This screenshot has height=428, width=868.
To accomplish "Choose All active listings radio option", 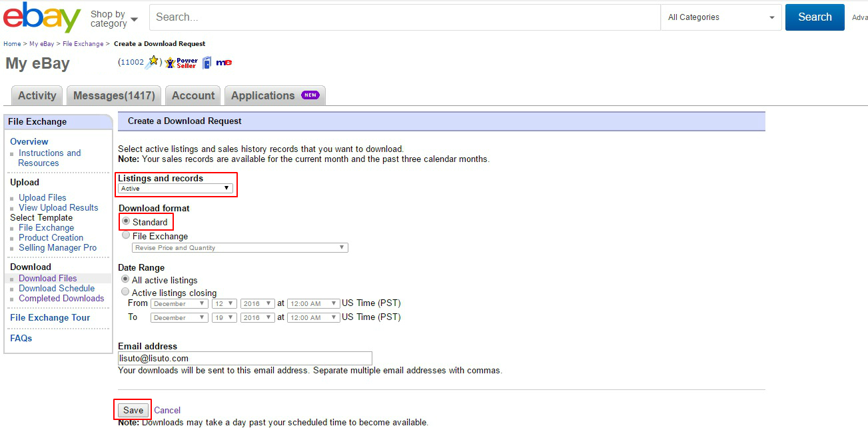I will pos(125,279).
